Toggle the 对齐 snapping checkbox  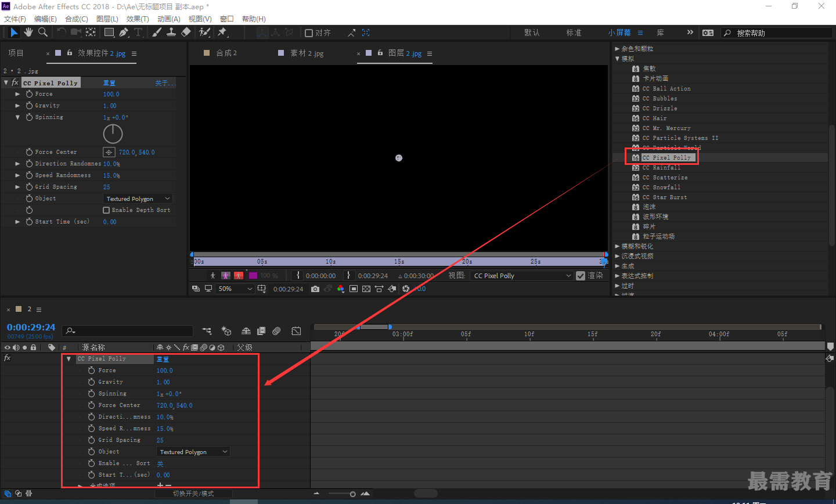pyautogui.click(x=309, y=33)
